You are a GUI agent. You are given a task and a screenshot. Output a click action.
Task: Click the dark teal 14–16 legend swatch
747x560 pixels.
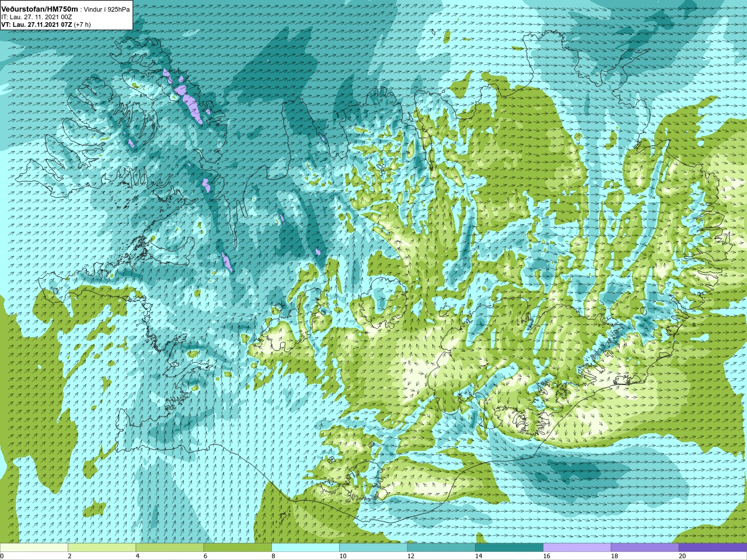click(x=509, y=548)
